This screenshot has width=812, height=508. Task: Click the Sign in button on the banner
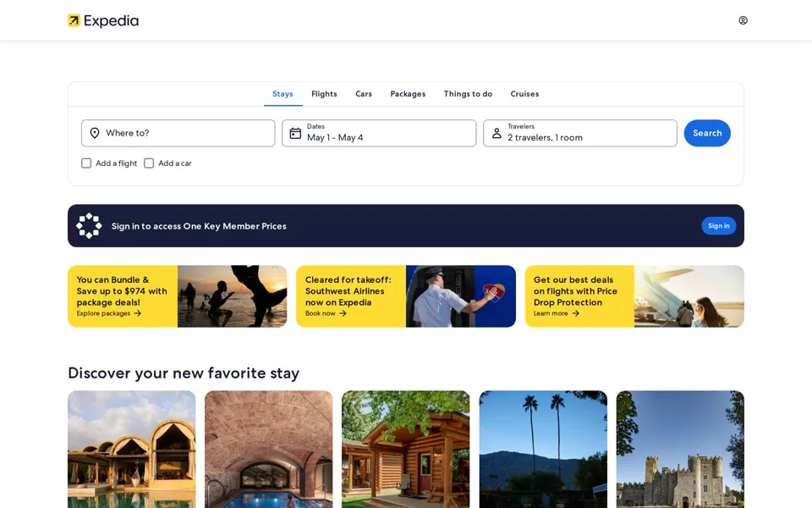(x=719, y=226)
